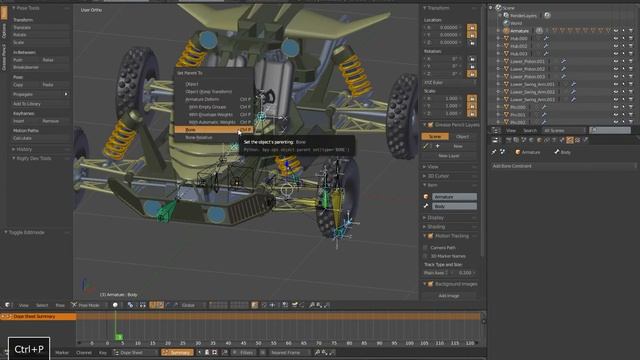Click wrench modifier icon beside Hub.000
Viewport: 640px width, 360px height.
point(546,39)
